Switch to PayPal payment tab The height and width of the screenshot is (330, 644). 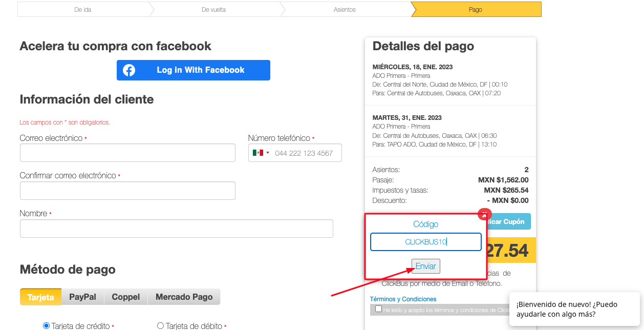click(82, 297)
